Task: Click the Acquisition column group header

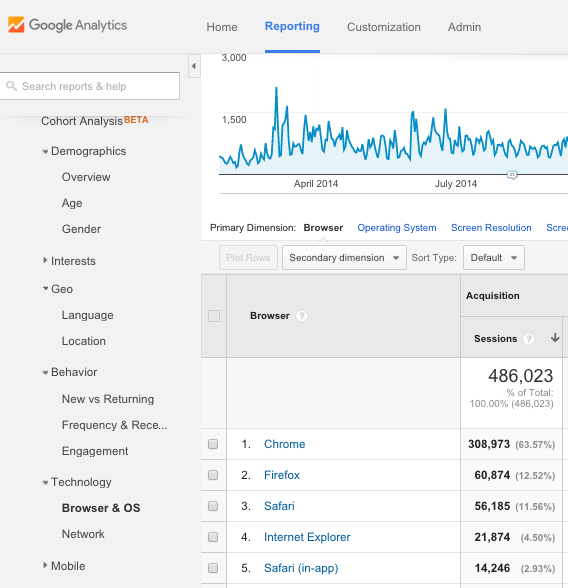Action: click(493, 296)
